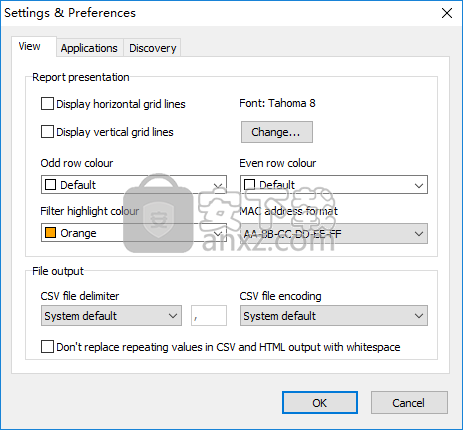
Task: Open the Odd row colour dropdown
Action: (x=134, y=185)
